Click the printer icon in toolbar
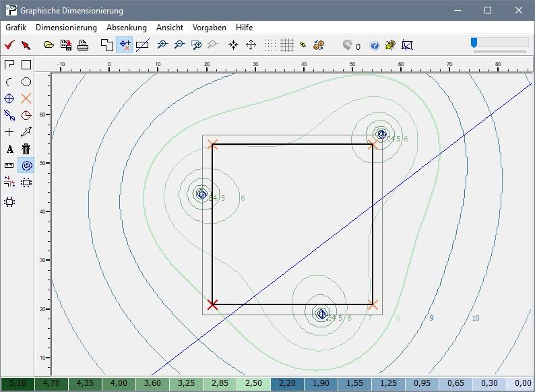 tap(82, 45)
